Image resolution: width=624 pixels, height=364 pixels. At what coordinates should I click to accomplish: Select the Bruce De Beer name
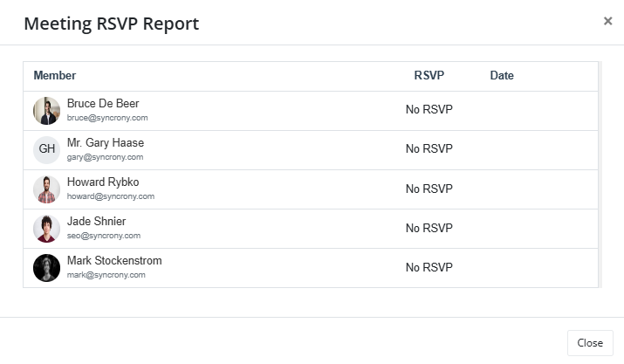[x=103, y=104]
